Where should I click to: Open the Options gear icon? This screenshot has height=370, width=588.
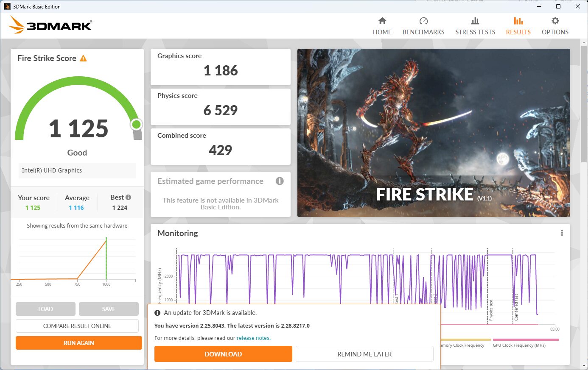555,21
